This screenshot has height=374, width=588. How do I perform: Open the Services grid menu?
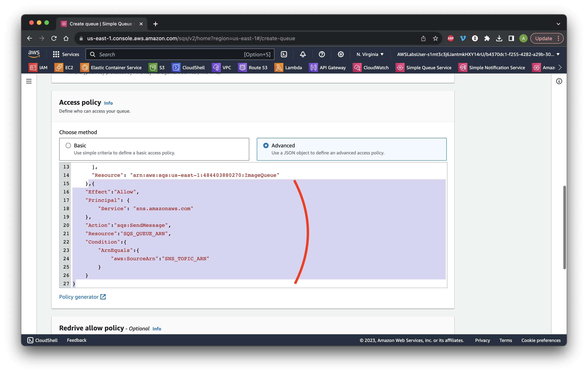coord(66,54)
